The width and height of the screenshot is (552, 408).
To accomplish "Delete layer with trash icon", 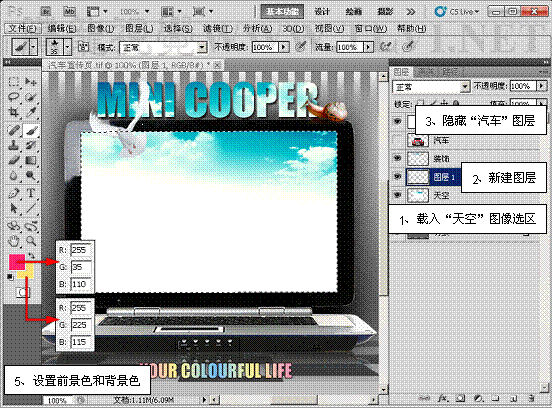I will tap(531, 398).
